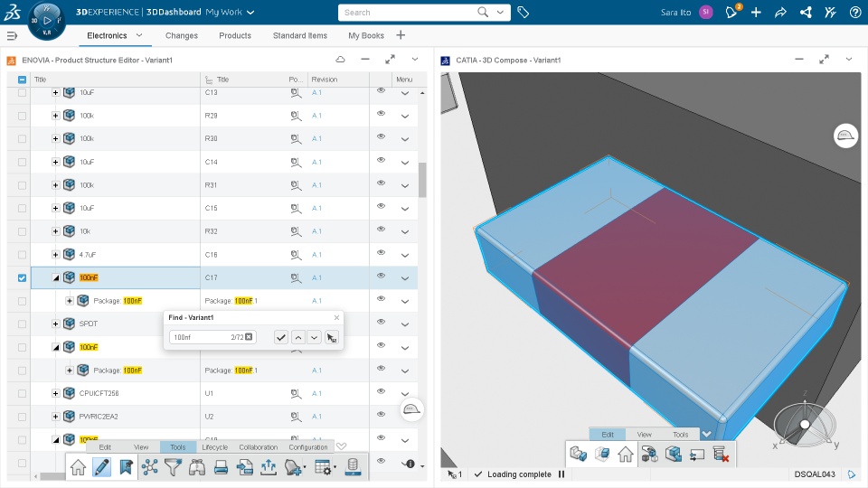Image resolution: width=868 pixels, height=488 pixels.
Task: Collapse the CATIA action bar chevron
Action: 706,435
